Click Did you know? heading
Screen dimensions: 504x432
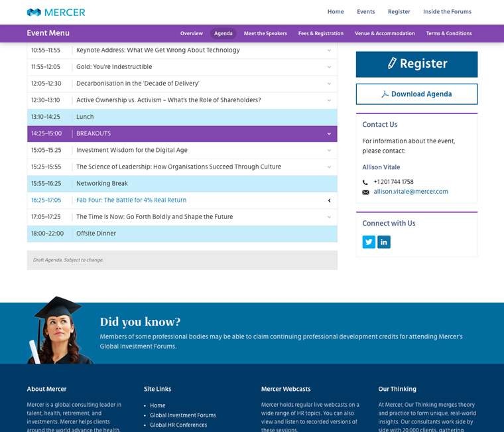pyautogui.click(x=140, y=322)
